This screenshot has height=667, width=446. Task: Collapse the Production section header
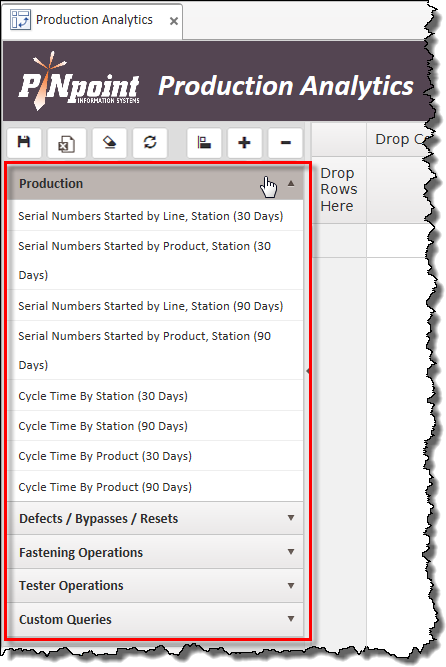(155, 183)
